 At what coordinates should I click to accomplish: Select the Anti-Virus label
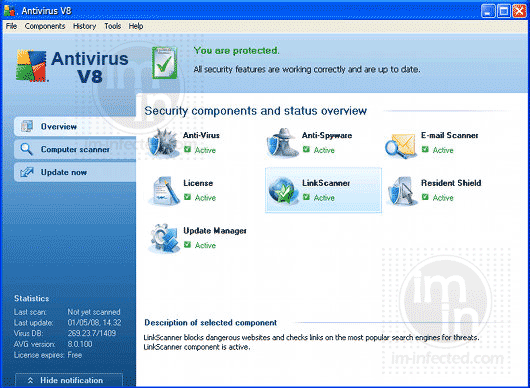point(201,135)
